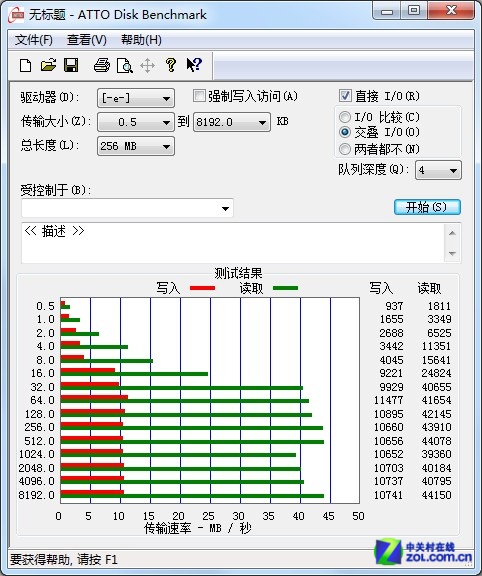The height and width of the screenshot is (576, 482).
Task: Click the write value 937 in results
Action: pyautogui.click(x=394, y=306)
